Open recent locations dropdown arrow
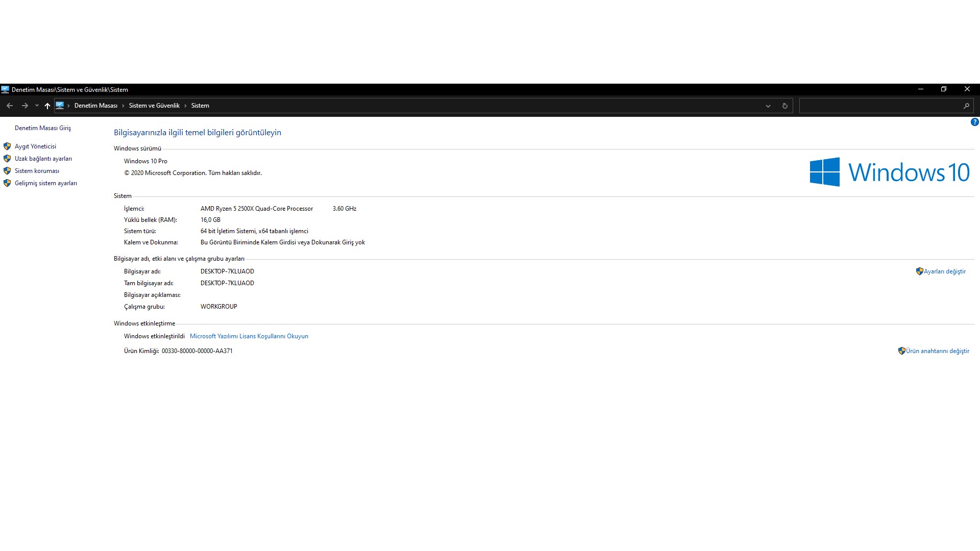This screenshot has height=551, width=980. point(37,106)
